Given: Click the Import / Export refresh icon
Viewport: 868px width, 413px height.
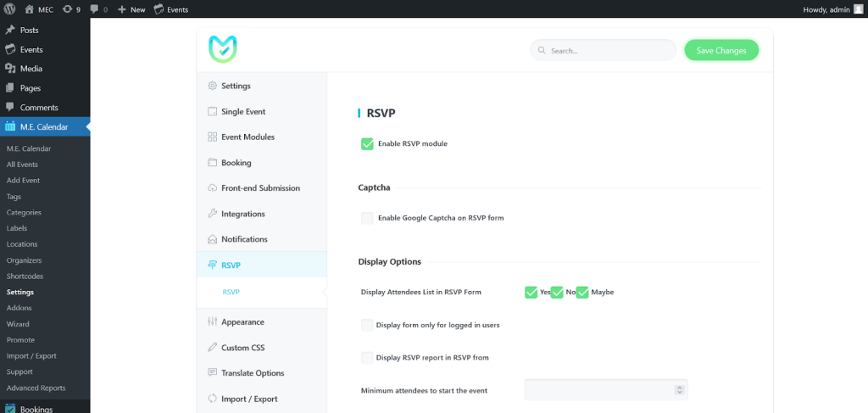Looking at the screenshot, I should click(x=212, y=399).
